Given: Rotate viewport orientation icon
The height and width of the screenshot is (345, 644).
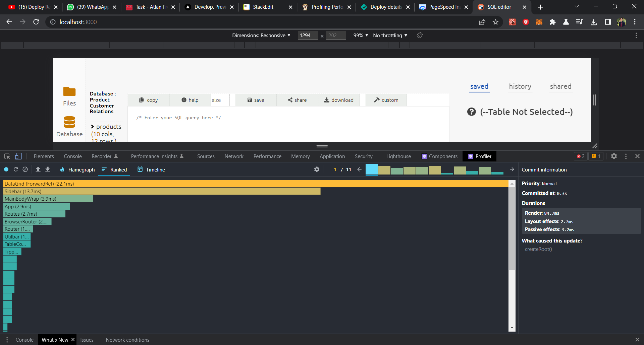Looking at the screenshot, I should [x=420, y=35].
